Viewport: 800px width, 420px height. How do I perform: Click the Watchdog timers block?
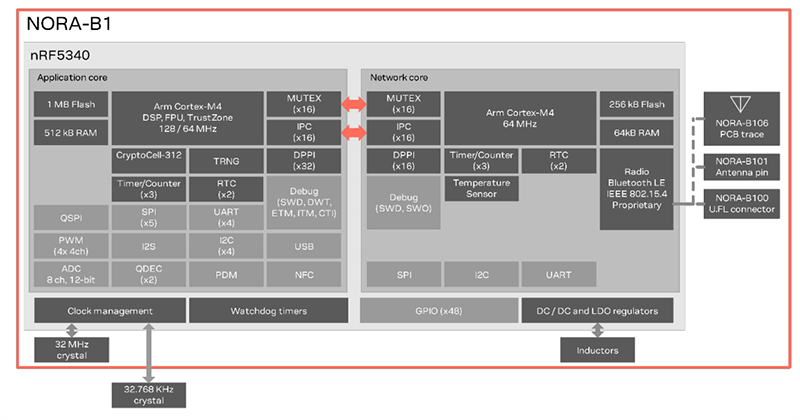pyautogui.click(x=265, y=311)
